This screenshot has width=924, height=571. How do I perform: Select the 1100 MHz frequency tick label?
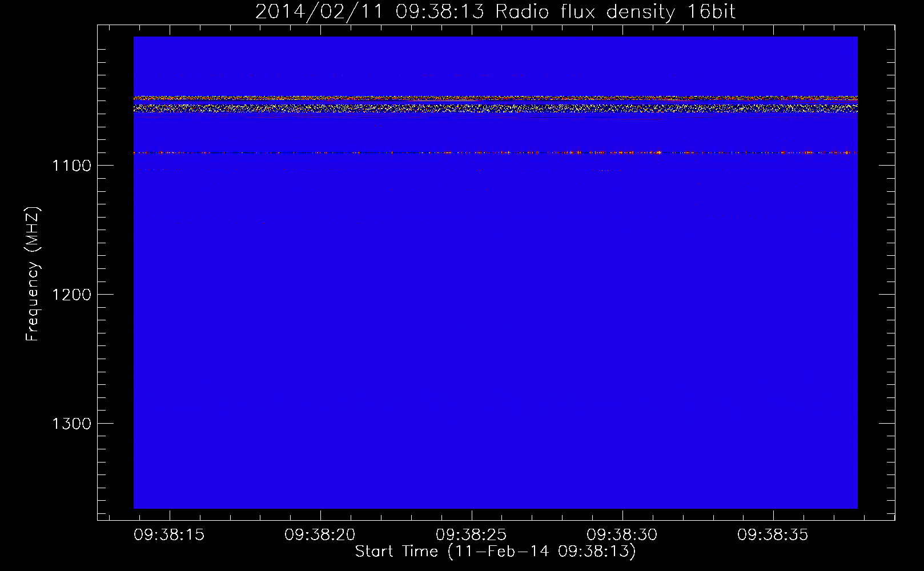pyautogui.click(x=71, y=166)
